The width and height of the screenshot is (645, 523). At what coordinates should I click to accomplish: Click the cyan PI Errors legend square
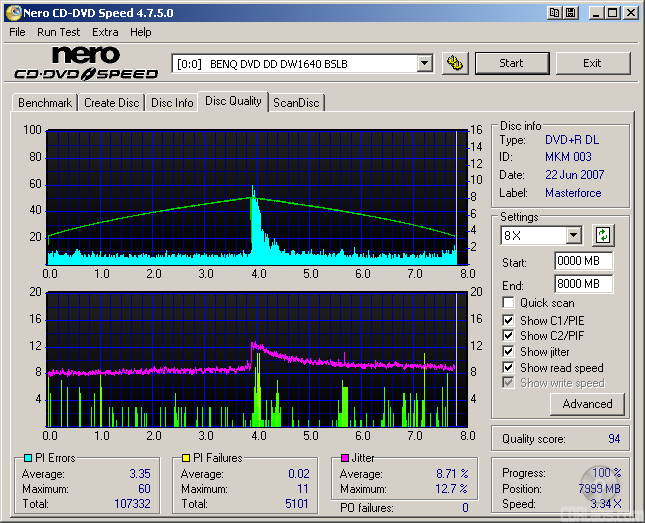(28, 459)
